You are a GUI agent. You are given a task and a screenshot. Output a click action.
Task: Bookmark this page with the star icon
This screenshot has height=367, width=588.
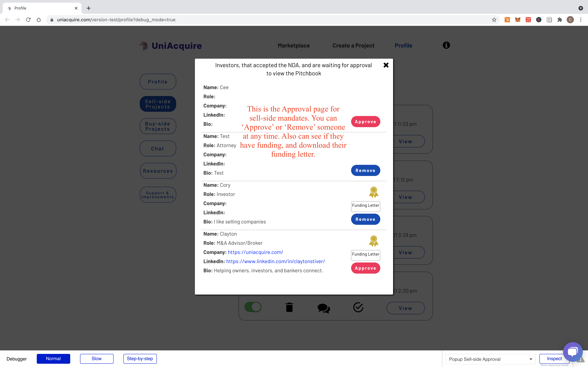(494, 20)
